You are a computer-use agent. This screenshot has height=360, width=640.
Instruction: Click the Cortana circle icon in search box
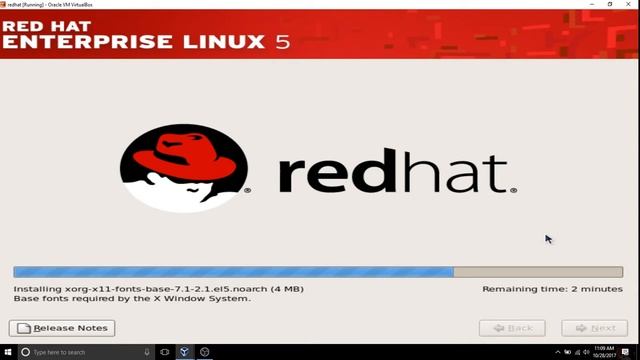(x=25, y=352)
